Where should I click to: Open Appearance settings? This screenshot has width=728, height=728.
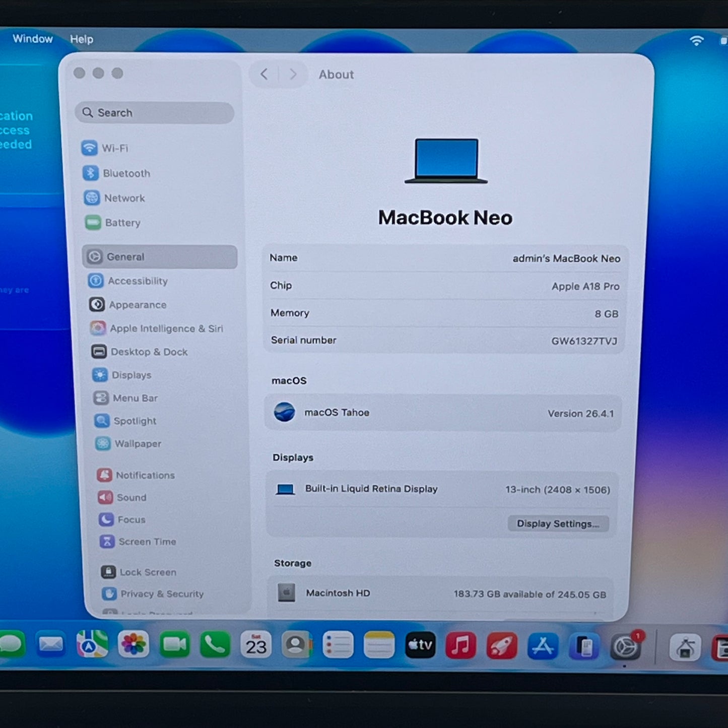pos(128,305)
